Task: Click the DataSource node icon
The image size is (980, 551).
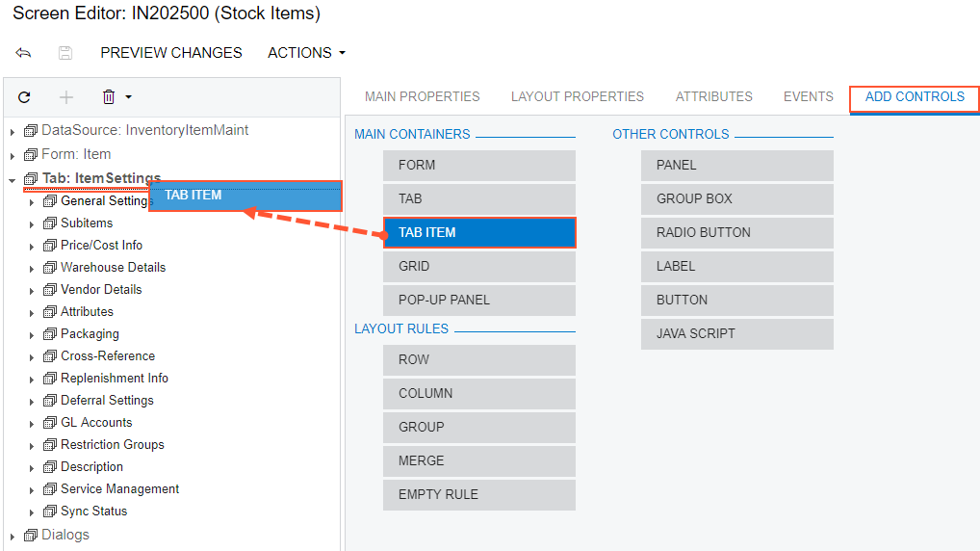Action: (x=31, y=130)
